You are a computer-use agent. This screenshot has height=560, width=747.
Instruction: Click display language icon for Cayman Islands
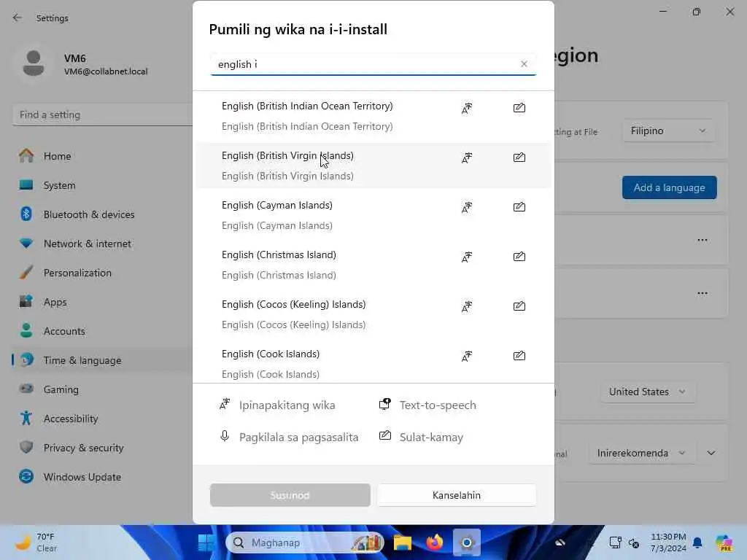click(x=466, y=207)
